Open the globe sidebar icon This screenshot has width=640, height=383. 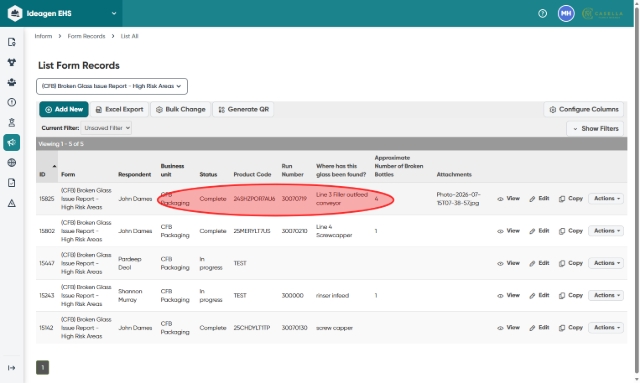12,163
